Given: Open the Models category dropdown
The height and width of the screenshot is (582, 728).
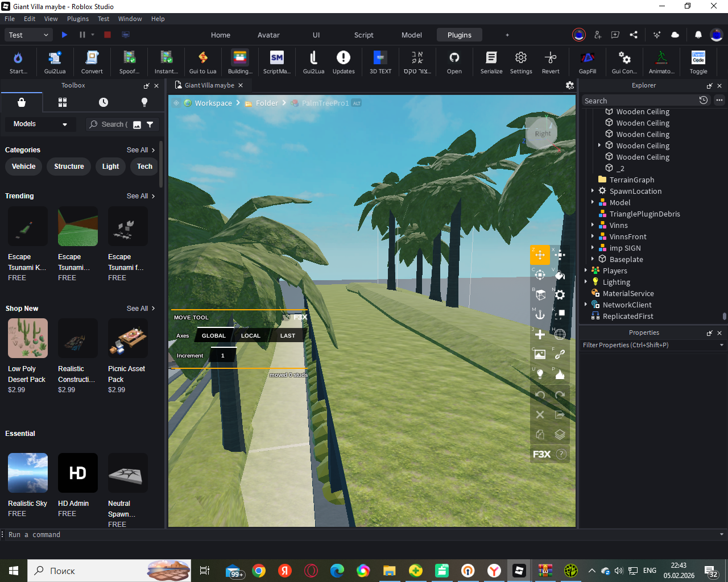Looking at the screenshot, I should coord(40,124).
